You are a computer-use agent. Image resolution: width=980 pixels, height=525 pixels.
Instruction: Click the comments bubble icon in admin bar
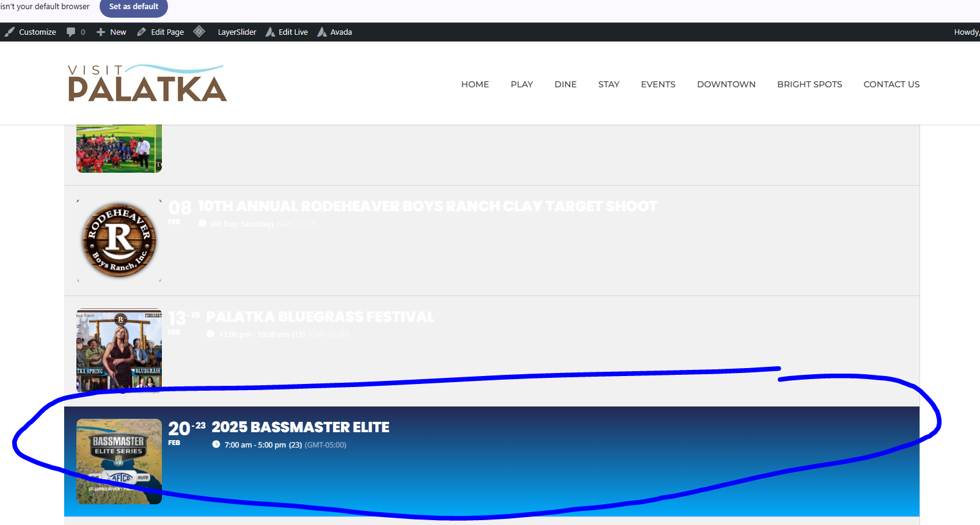coord(71,32)
